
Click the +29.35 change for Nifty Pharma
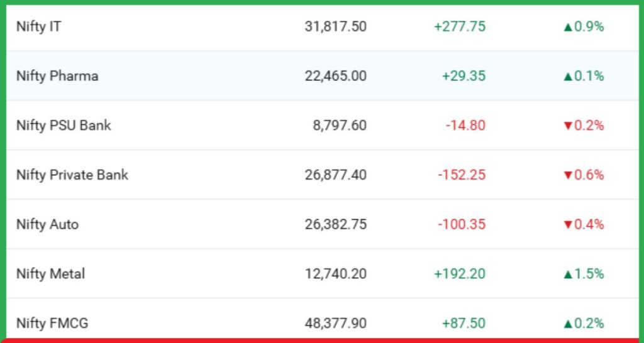pos(464,76)
